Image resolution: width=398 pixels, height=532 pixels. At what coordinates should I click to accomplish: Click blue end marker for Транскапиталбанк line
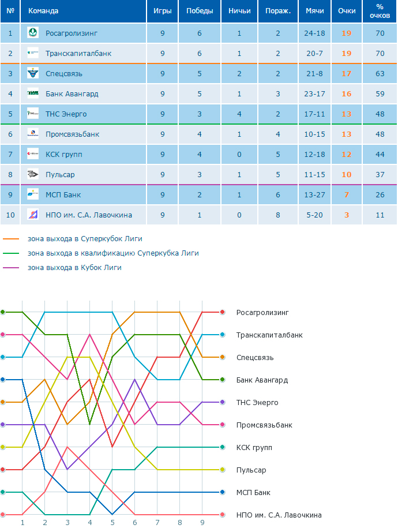pos(222,335)
